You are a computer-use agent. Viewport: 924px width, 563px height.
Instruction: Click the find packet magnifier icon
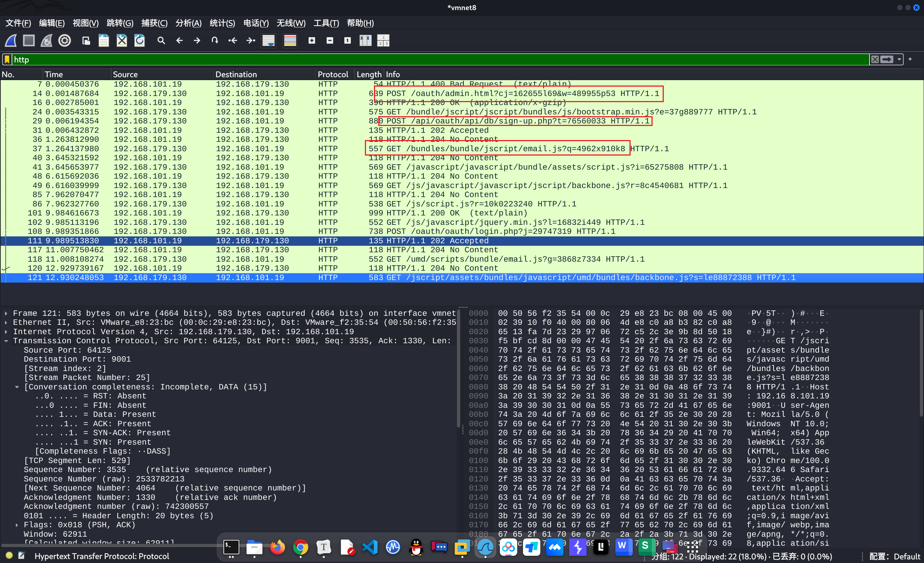click(161, 40)
